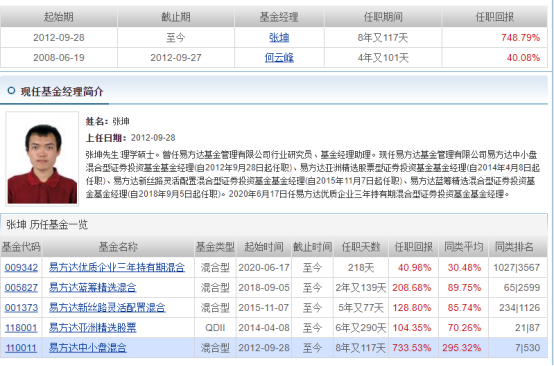Click the 85.74% peer average value
Screen dimensions: 554x366
(x=464, y=308)
